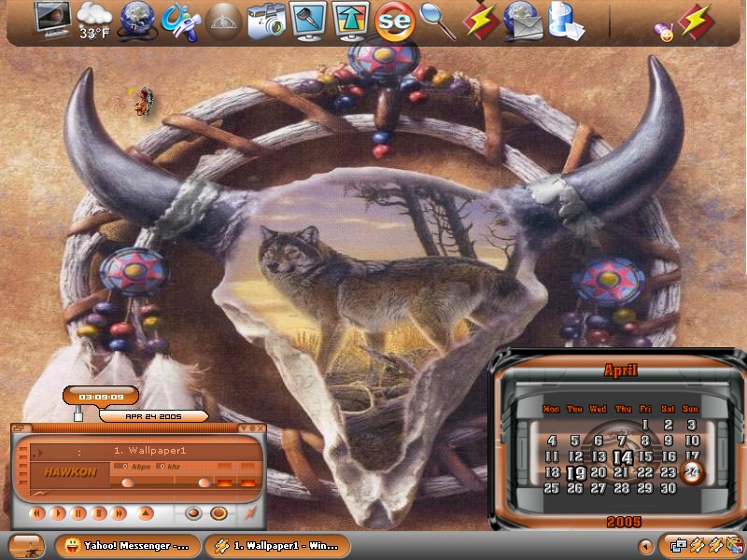Play the current Winamp track

coord(58,513)
